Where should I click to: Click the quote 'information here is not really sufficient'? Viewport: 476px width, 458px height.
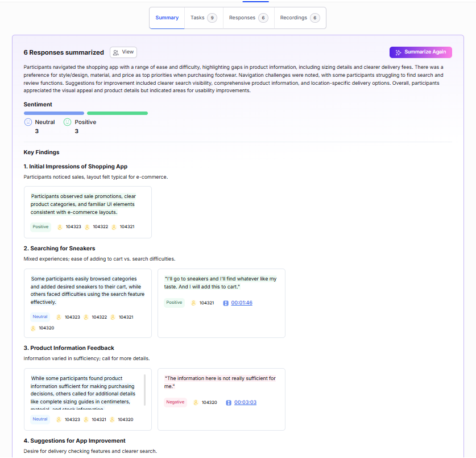click(x=220, y=382)
